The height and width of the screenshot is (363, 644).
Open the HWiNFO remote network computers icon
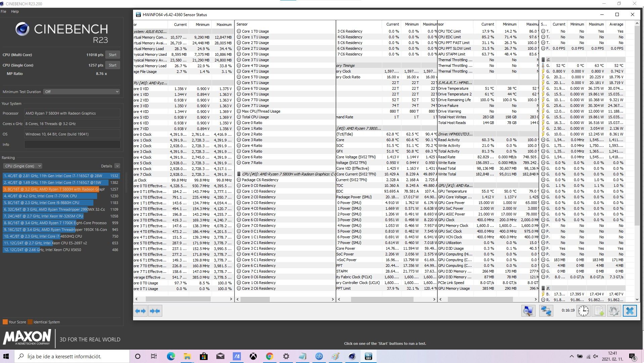click(546, 311)
